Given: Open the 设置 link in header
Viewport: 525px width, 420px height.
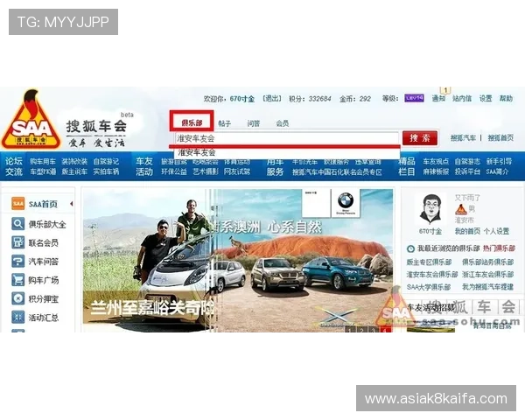Looking at the screenshot, I should [x=486, y=99].
